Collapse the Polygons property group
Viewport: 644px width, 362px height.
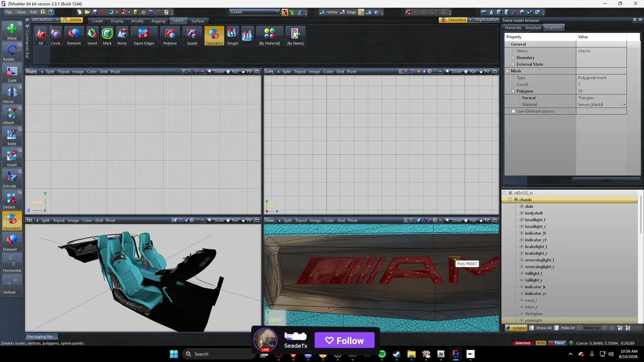(513, 91)
